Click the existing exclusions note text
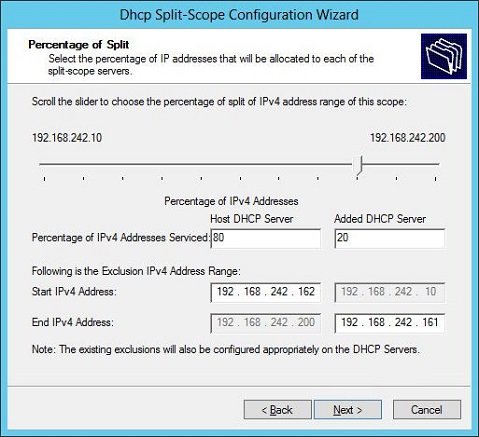 [226, 349]
